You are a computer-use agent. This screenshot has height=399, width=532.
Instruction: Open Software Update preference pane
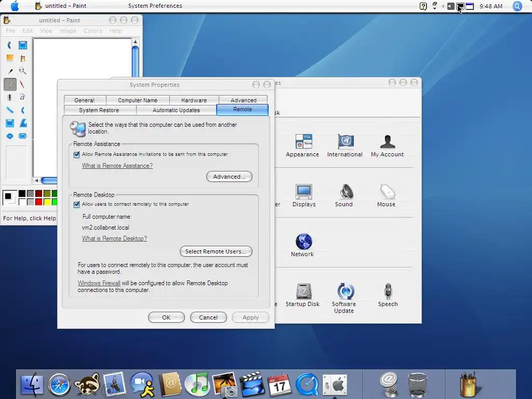[344, 298]
